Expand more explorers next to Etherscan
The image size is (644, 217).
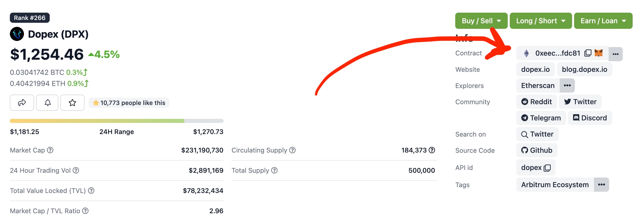(567, 85)
